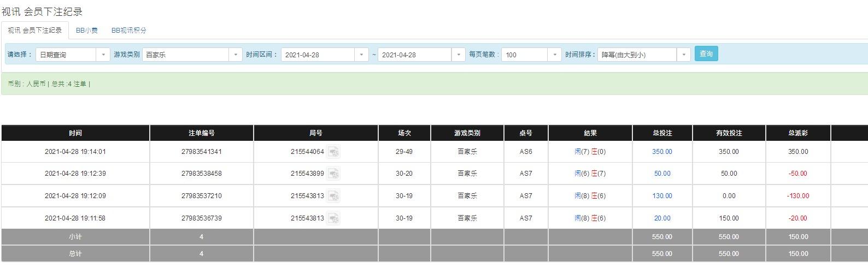Switch to 视讯 会员下注纪录 tab

pyautogui.click(x=35, y=31)
